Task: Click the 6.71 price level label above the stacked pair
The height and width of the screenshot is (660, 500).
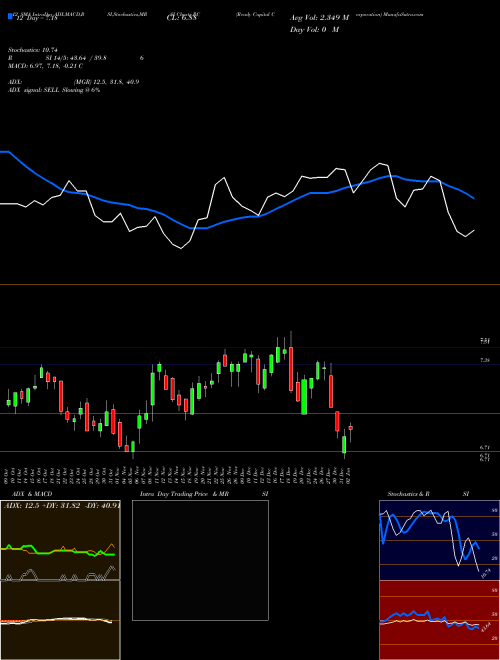Action: 485,448
